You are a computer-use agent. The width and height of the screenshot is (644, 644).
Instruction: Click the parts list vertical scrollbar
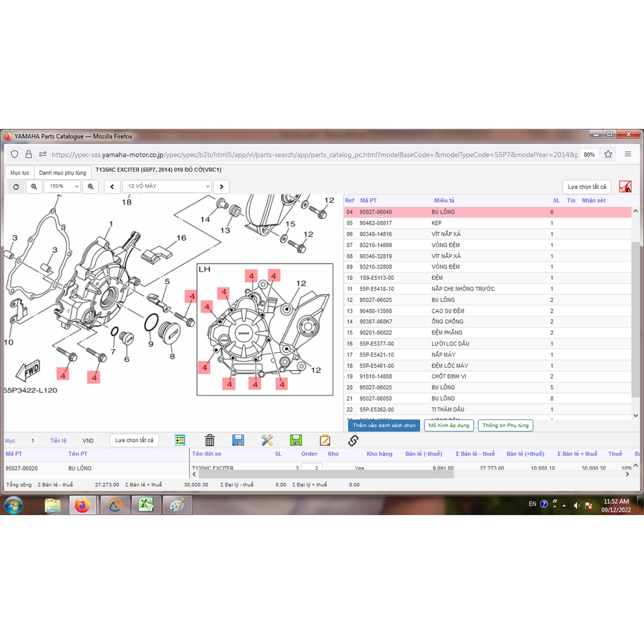pyautogui.click(x=635, y=319)
